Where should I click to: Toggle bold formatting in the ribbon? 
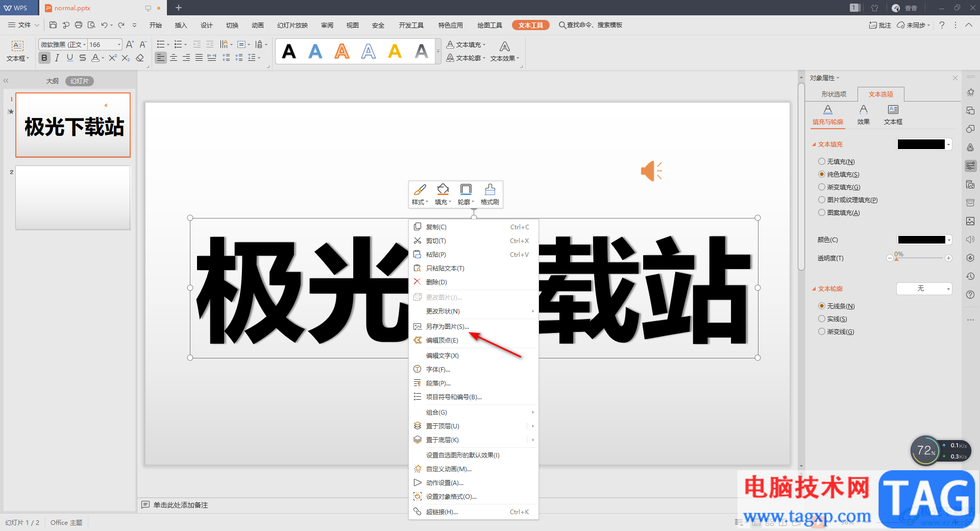point(44,58)
